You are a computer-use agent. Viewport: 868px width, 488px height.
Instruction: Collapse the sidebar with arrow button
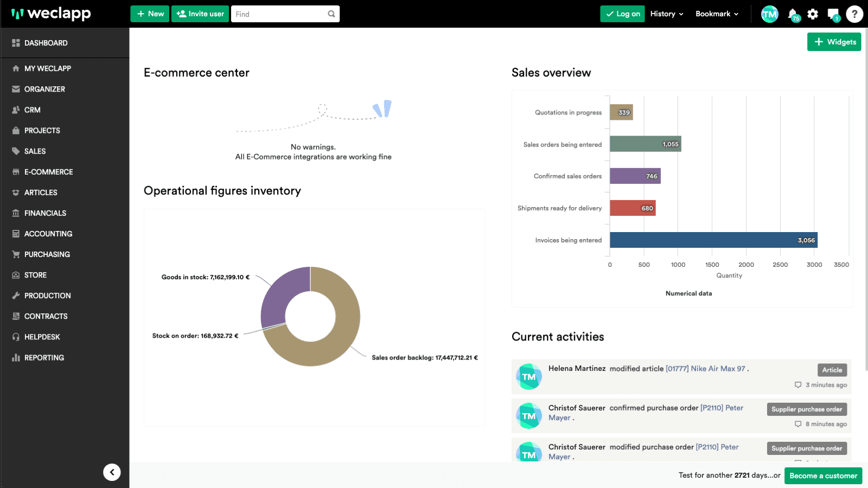pyautogui.click(x=112, y=472)
